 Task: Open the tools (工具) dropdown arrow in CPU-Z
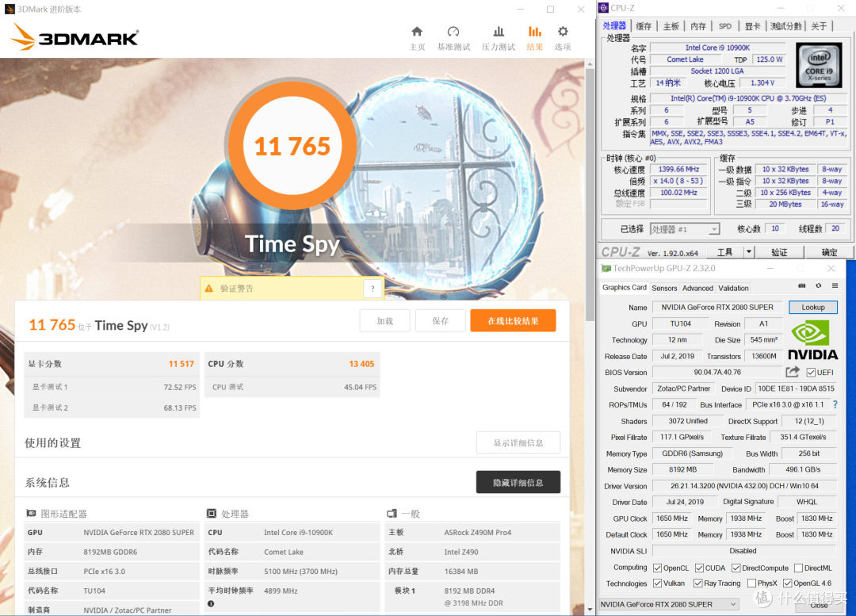[749, 252]
